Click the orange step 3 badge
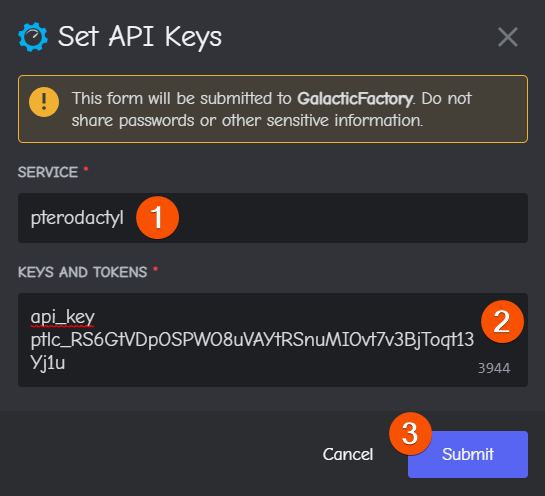Viewport: 545px width, 496px height. coord(410,433)
